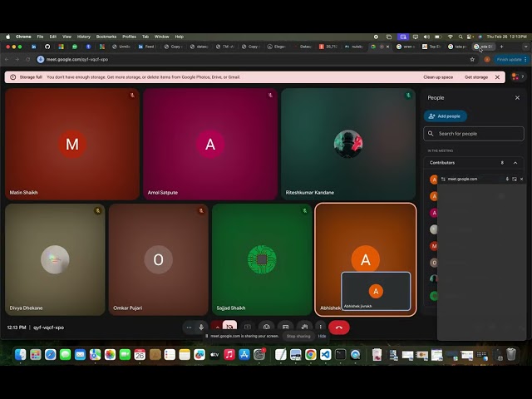532x399 pixels.
Task: Click Clean up space in storage banner
Action: point(438,76)
